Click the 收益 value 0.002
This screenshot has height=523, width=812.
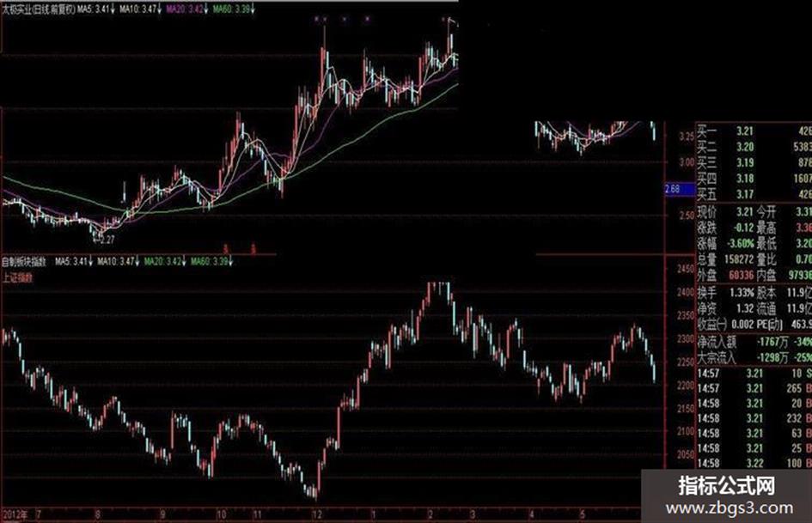(x=742, y=324)
